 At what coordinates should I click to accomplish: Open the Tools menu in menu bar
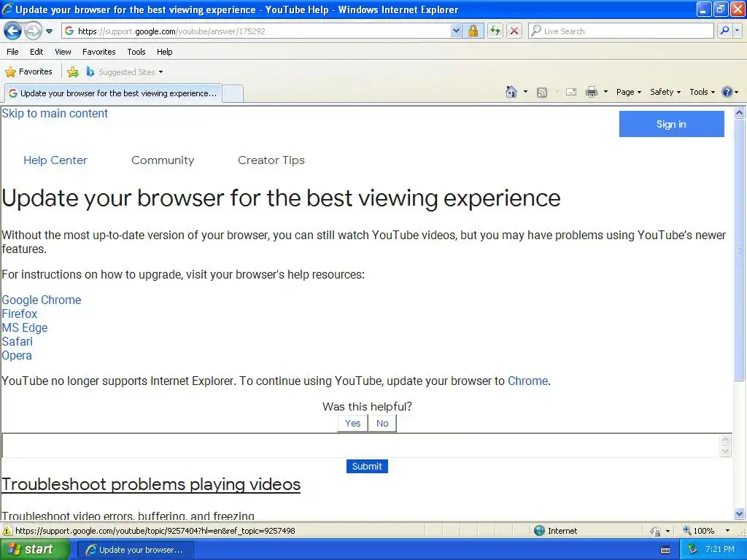pos(136,52)
